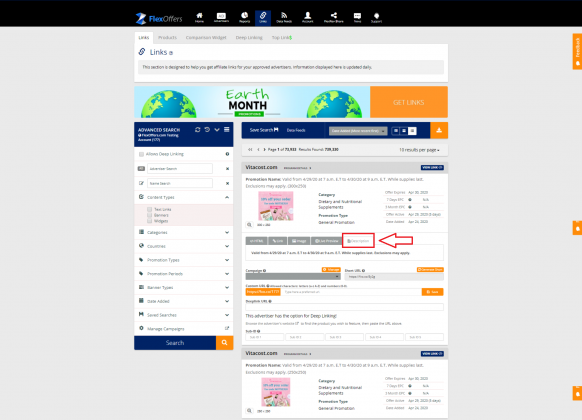Open the results per page dropdown

pyautogui.click(x=419, y=150)
